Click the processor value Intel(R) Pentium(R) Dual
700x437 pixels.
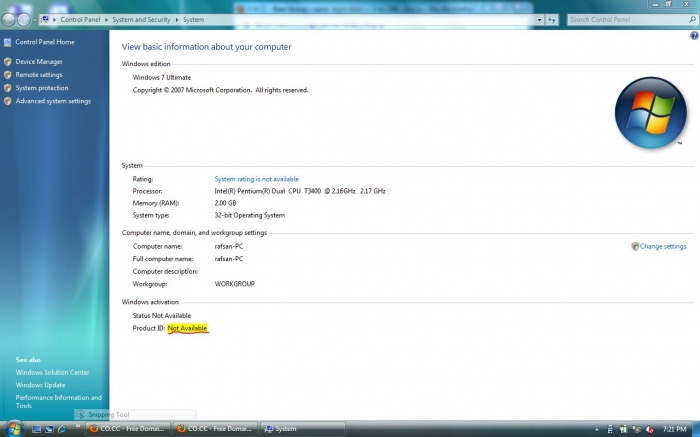[x=300, y=191]
